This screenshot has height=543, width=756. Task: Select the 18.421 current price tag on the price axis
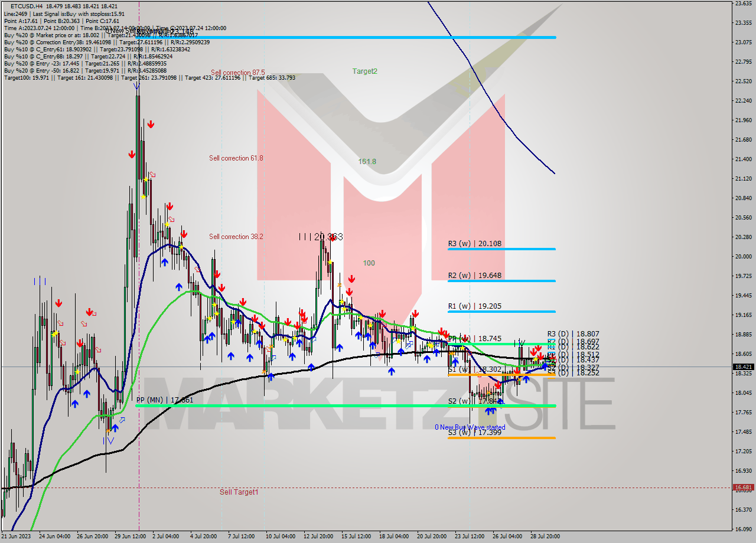(x=743, y=367)
